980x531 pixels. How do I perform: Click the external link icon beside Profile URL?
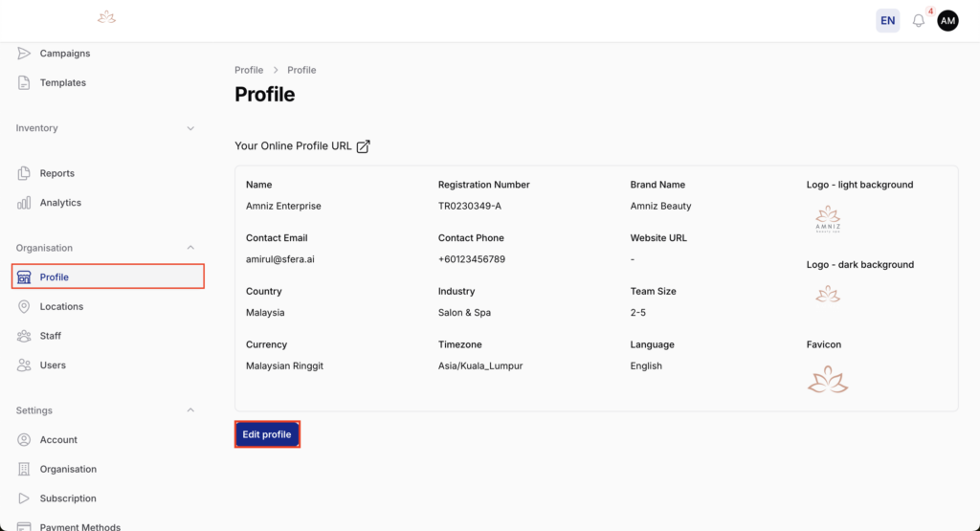[x=364, y=146]
